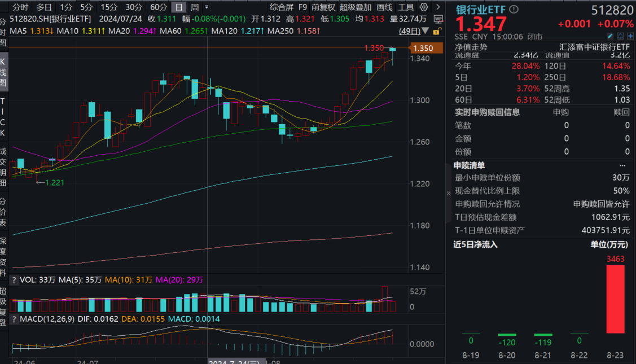
Task: Click the 现金替代比例上限 50% row
Action: tap(542, 191)
